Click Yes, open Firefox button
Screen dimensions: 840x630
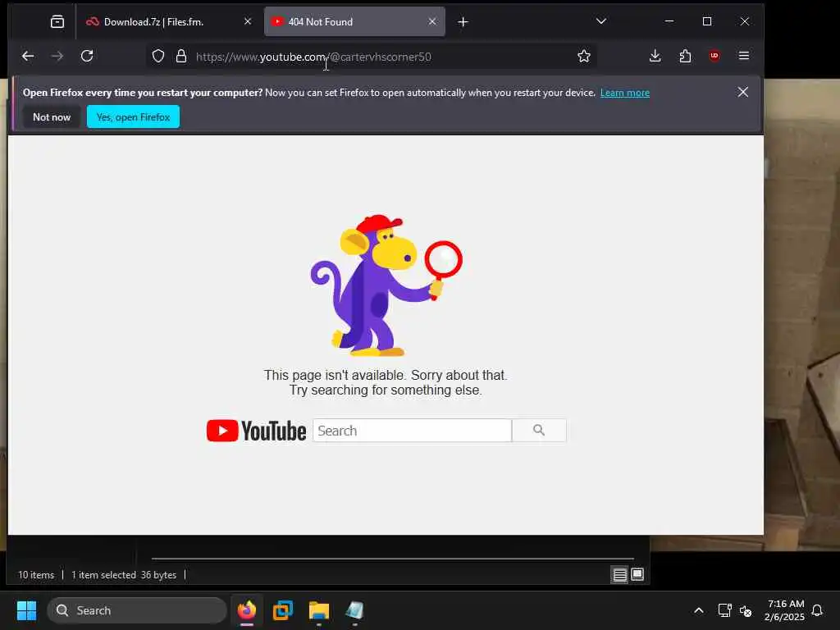point(134,116)
